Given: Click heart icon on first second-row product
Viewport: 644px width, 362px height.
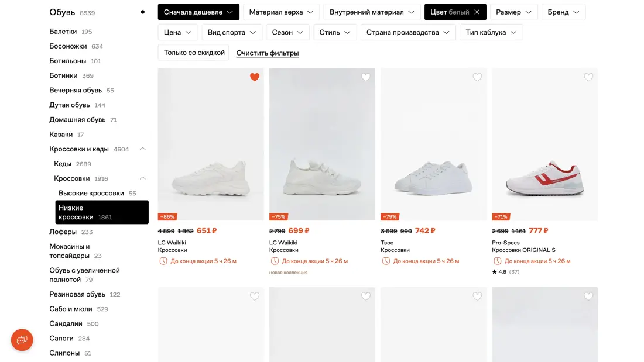Looking at the screenshot, I should pyautogui.click(x=255, y=297).
